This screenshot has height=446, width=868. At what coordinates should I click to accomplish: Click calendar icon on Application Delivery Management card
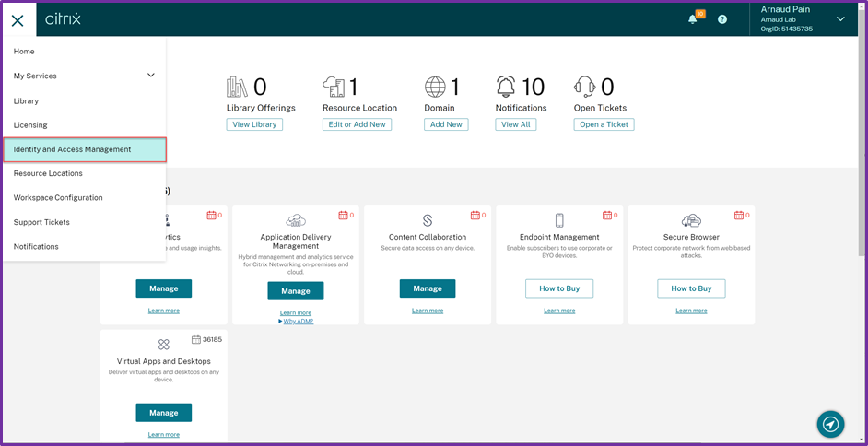(343, 216)
